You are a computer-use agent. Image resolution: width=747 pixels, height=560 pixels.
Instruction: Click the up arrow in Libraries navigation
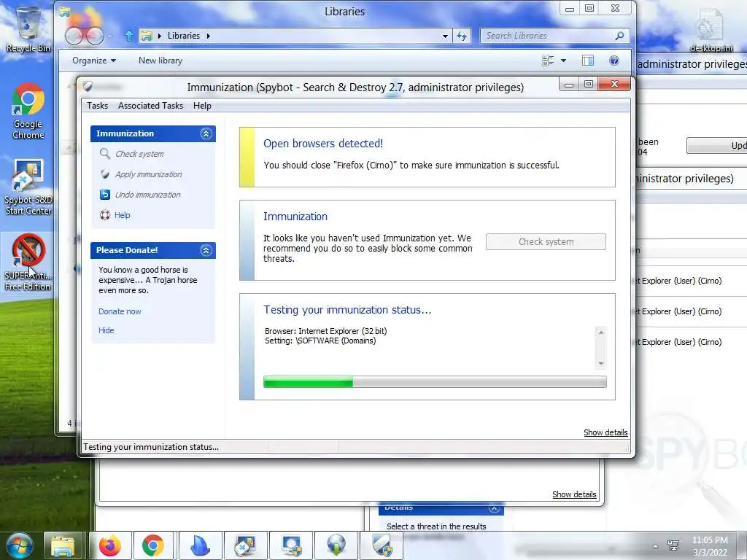129,36
